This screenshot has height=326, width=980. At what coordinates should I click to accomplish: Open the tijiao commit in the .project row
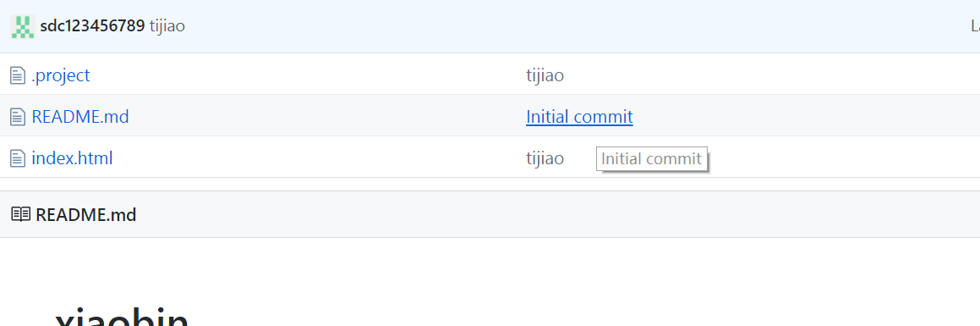(545, 75)
